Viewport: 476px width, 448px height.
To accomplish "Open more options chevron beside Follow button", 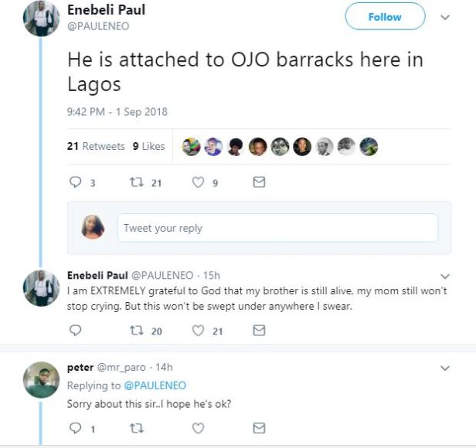I will click(444, 16).
